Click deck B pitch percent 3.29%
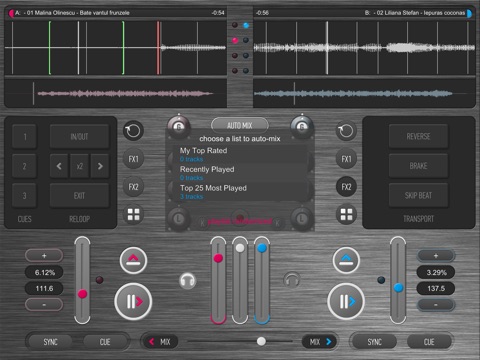This screenshot has width=480, height=360. pos(436,272)
